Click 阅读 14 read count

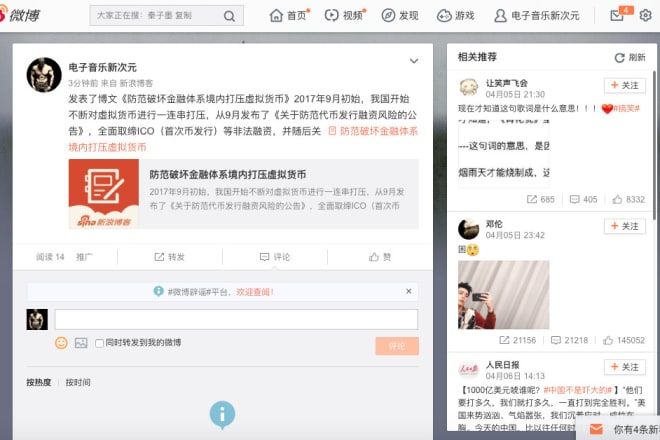click(50, 257)
